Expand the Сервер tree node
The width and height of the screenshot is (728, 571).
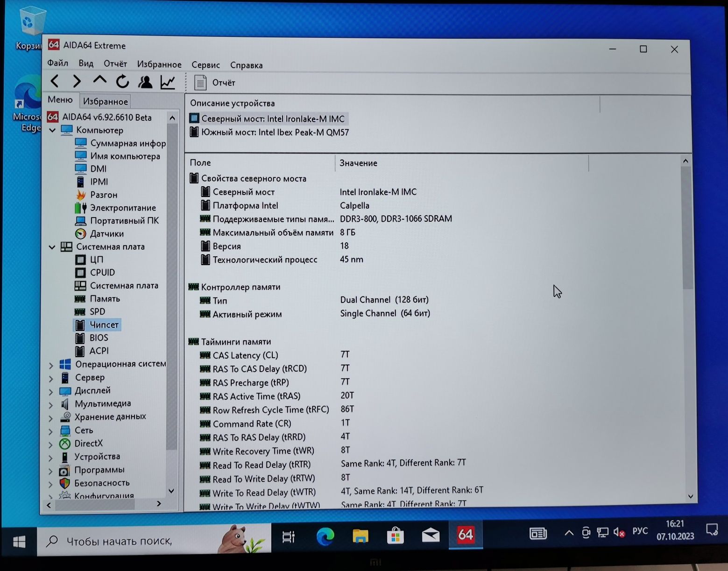point(51,378)
